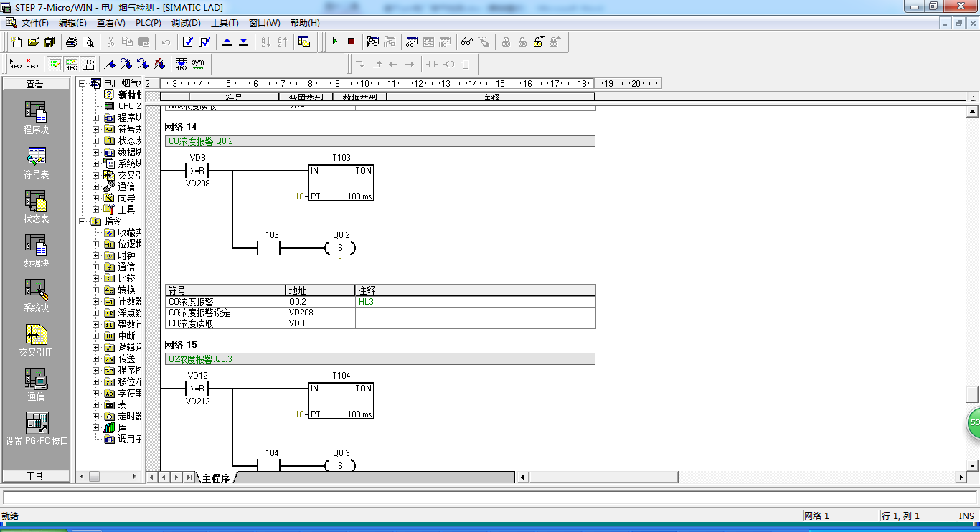Expand the 符号表 tree node

[x=96, y=129]
